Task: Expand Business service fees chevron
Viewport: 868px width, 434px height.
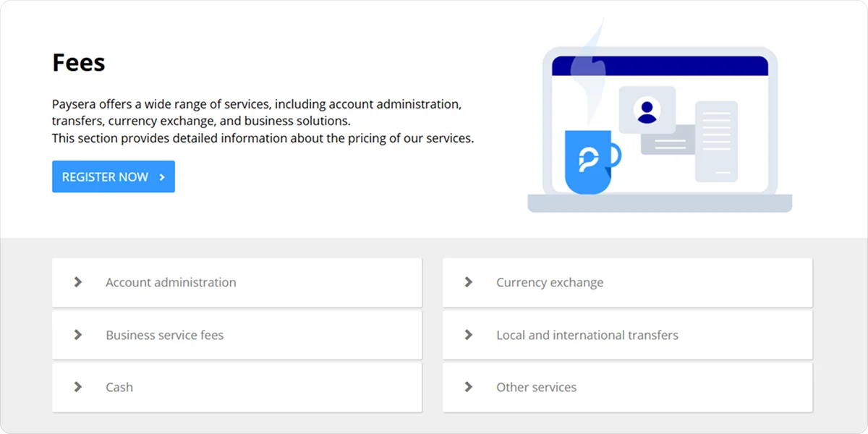Action: [x=78, y=335]
